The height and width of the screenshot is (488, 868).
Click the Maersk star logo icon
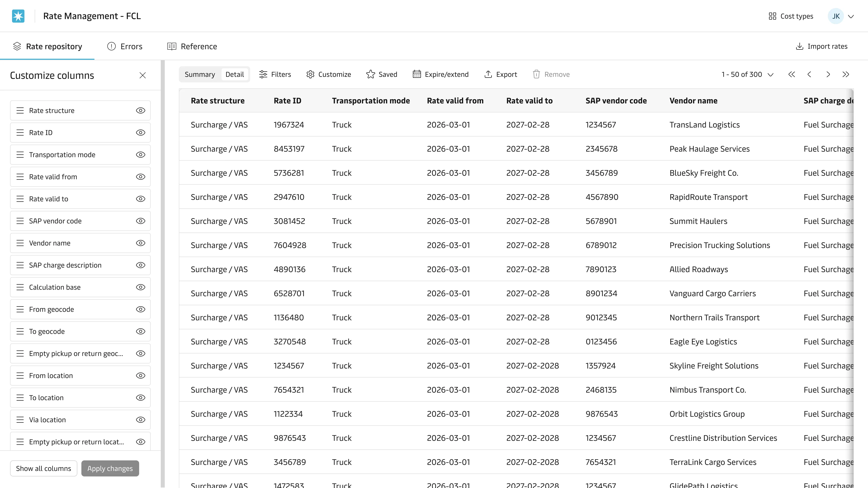point(18,16)
